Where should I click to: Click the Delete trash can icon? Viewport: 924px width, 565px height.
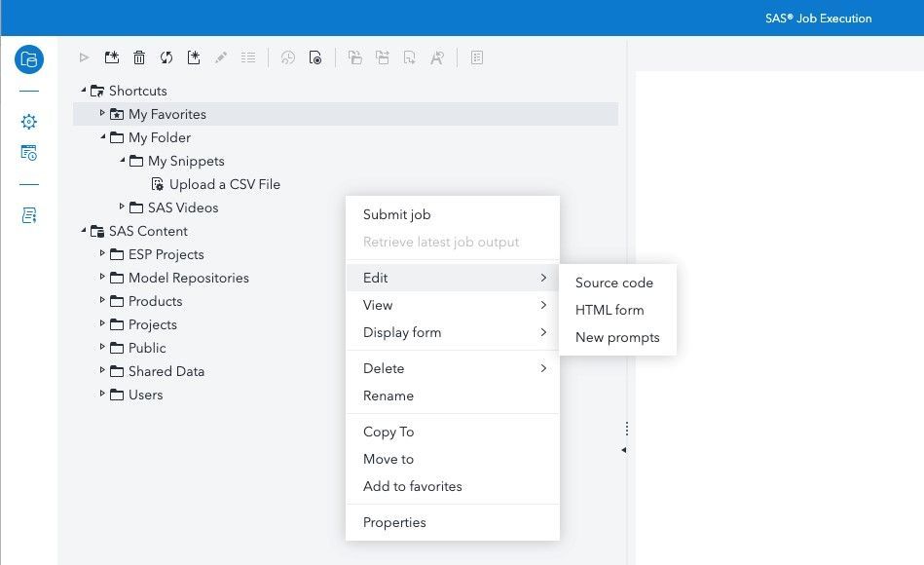[139, 58]
